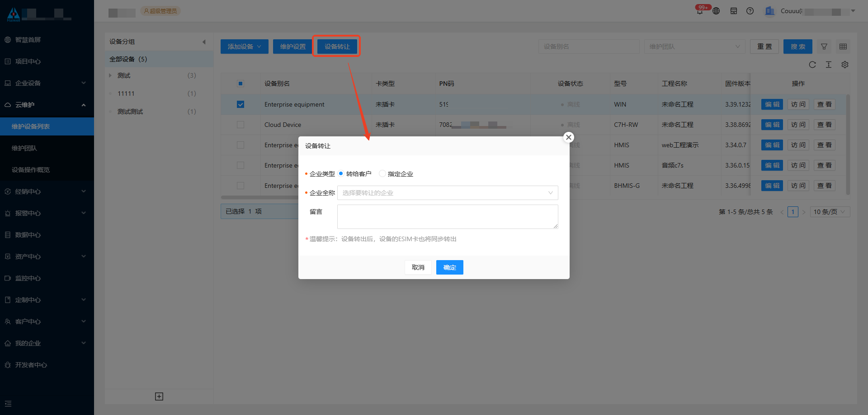Screen dimensions: 868x415
Task: Collapse sidebar menu icon at bottom
Action: (x=8, y=404)
